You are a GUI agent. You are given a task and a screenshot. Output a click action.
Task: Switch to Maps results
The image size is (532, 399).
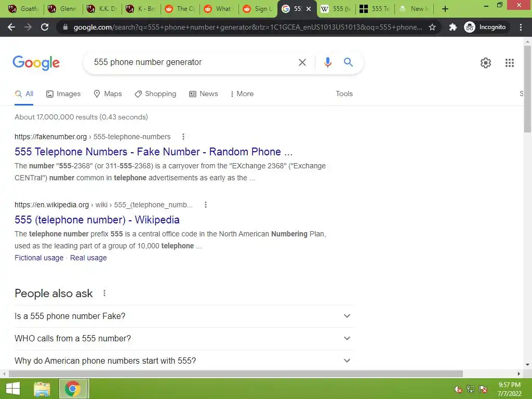[108, 94]
